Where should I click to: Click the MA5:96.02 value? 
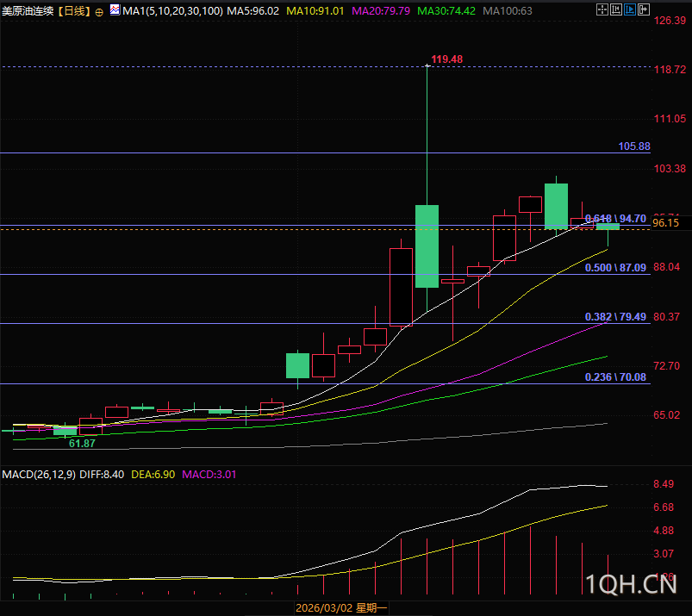pyautogui.click(x=252, y=10)
